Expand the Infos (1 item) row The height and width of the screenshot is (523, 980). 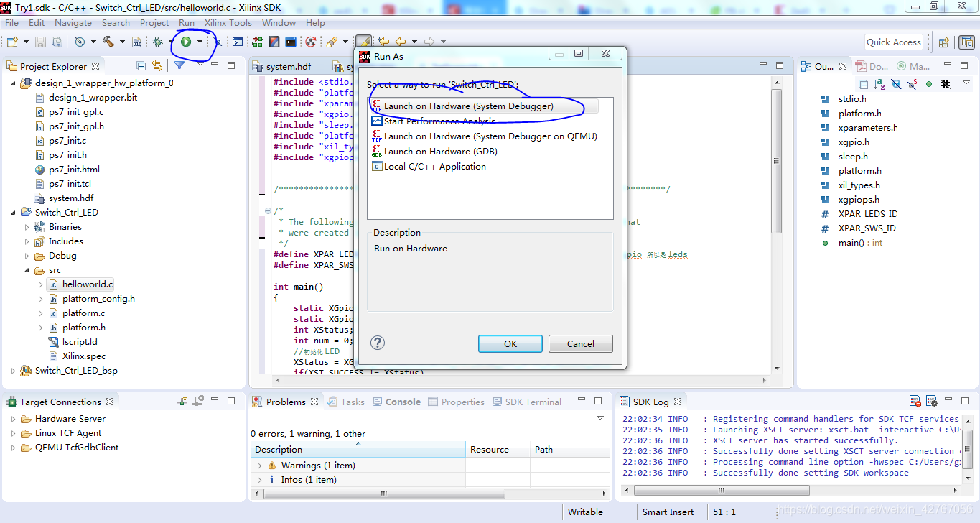(x=260, y=480)
